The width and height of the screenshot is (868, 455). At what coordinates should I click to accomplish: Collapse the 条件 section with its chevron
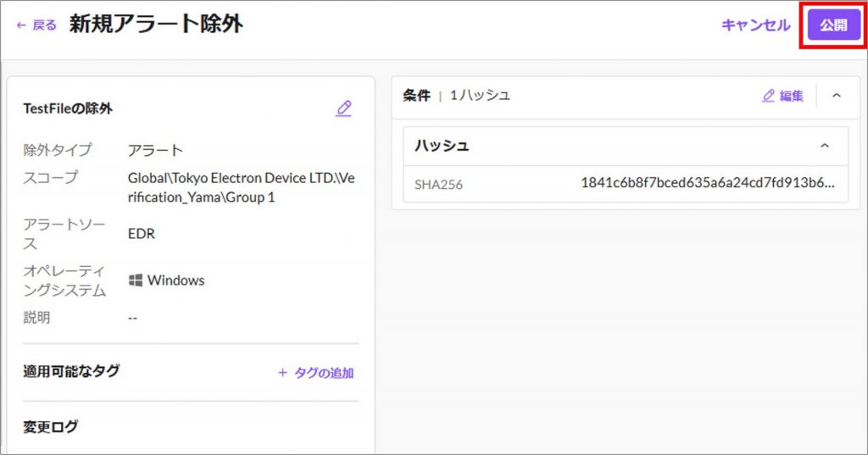pos(837,96)
